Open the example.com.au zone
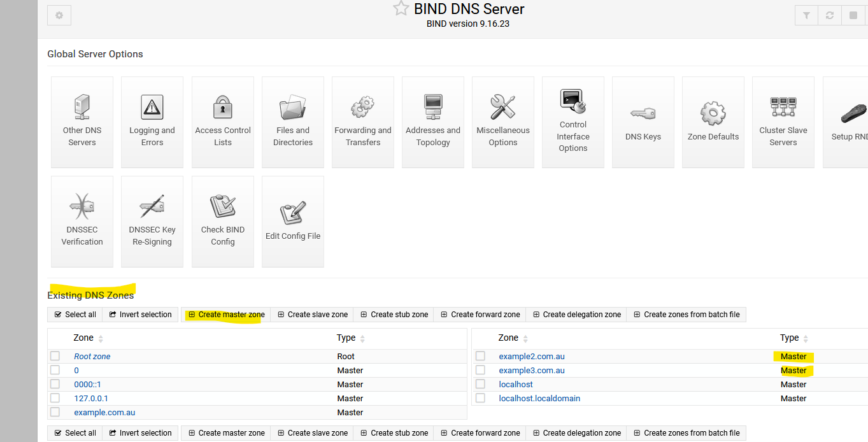Screen dimensions: 868x442 coord(104,413)
